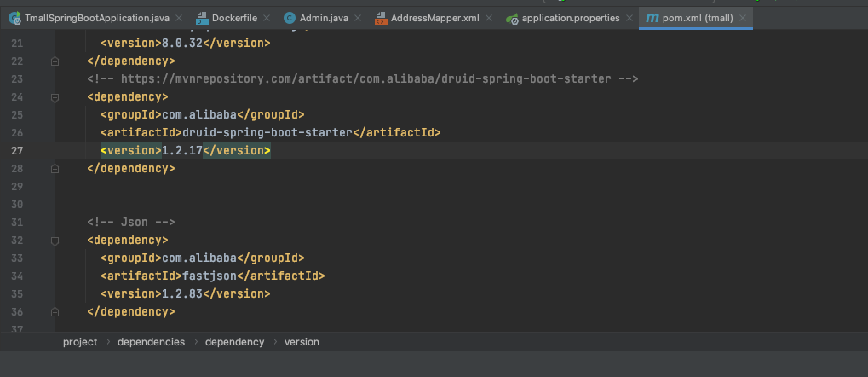Click the Maven icon on pom.xml tab
868x377 pixels.
(x=652, y=18)
